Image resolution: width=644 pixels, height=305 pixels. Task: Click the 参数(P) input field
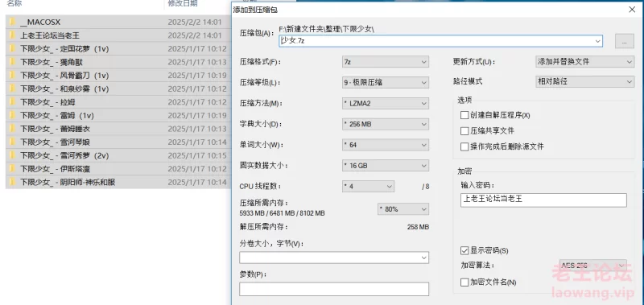click(334, 289)
